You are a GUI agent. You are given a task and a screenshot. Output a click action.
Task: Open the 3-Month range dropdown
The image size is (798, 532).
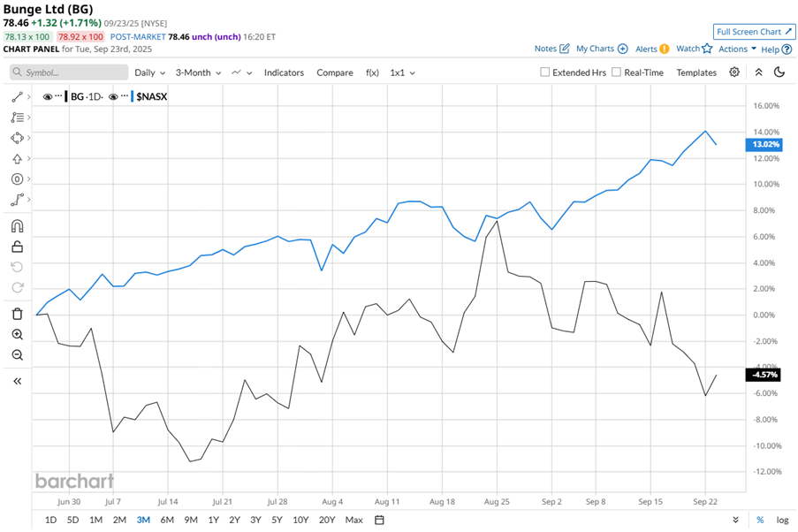click(198, 72)
